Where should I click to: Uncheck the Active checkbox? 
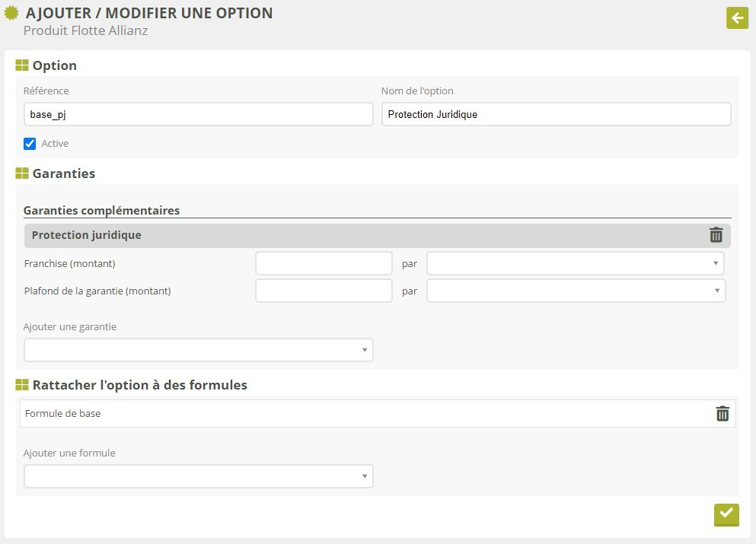[30, 143]
